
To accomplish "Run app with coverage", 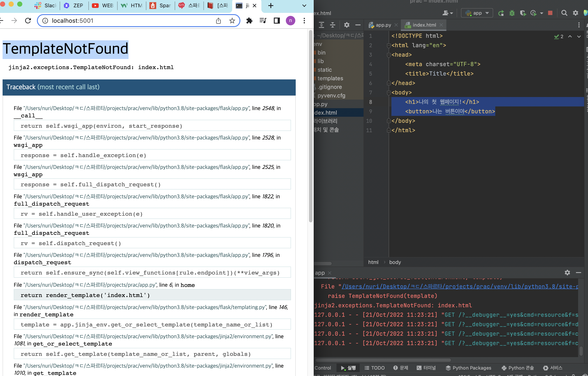I will coord(523,13).
